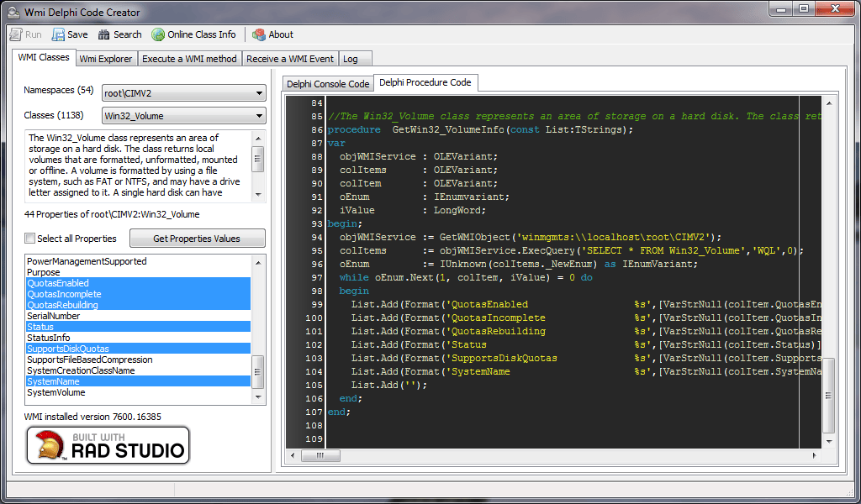Click the code editor vertical scrollbar thumb
The height and width of the screenshot is (504, 861).
(828, 396)
